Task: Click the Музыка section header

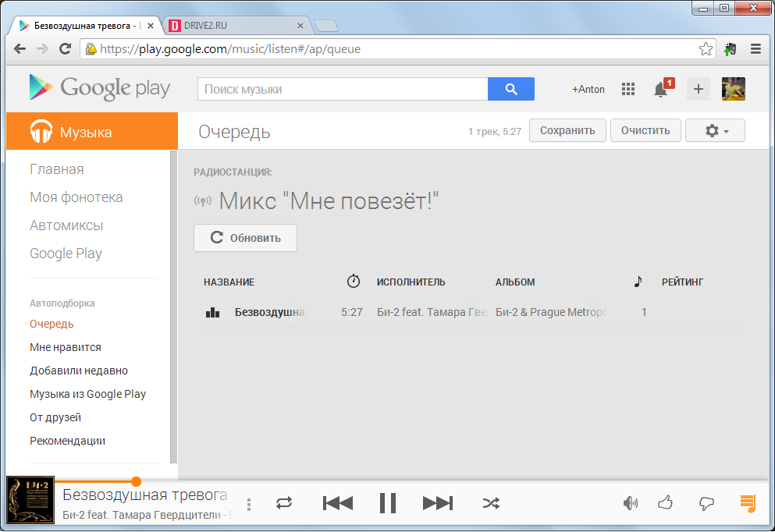Action: (92, 131)
